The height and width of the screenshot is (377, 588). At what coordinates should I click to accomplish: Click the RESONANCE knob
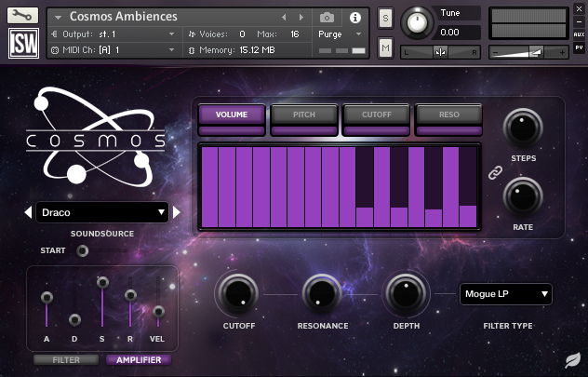[322, 295]
